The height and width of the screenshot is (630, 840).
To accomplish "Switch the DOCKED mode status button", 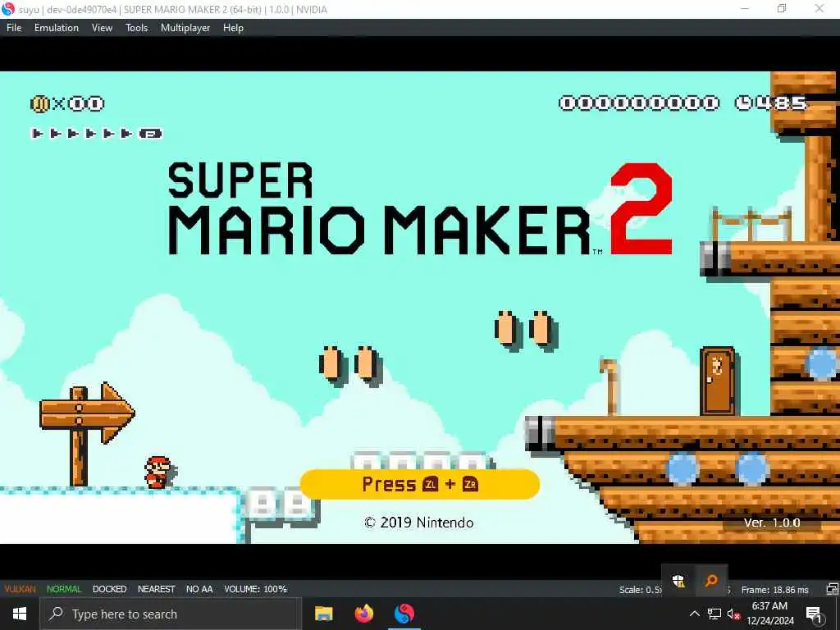I will [109, 589].
